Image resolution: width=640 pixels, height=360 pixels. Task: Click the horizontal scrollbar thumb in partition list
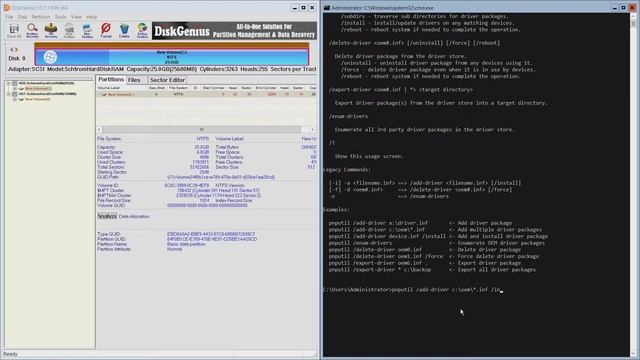tap(202, 129)
